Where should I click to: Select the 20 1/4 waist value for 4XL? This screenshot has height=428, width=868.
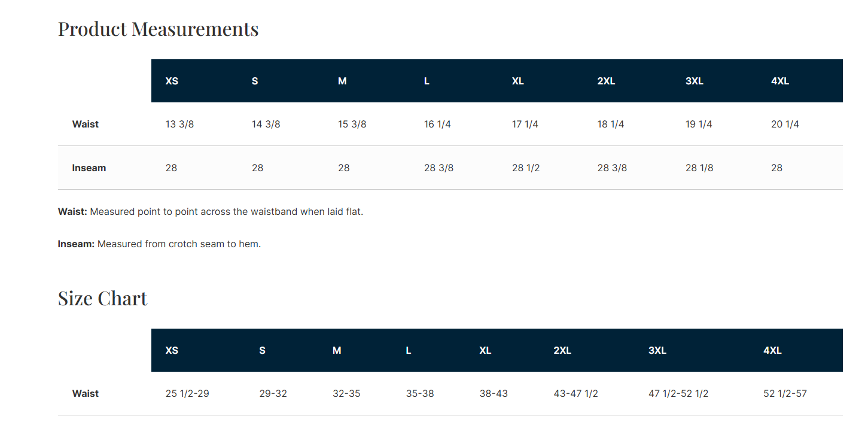coord(785,125)
